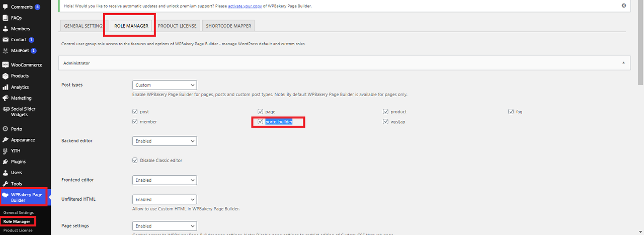Click the page vertical scrollbar

coord(640,126)
